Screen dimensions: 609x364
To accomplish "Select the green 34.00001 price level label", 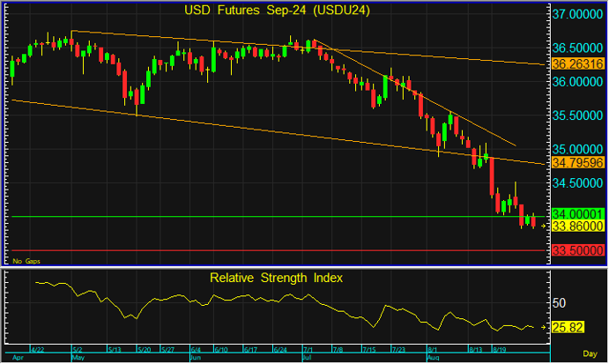I will [578, 214].
